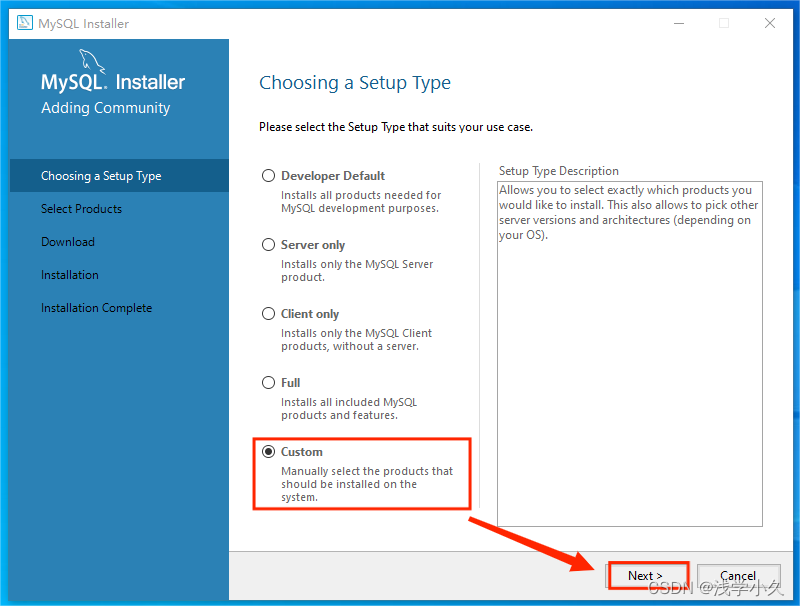Click the MySQL Installer title bar icon
This screenshot has height=606, width=800.
[x=24, y=23]
